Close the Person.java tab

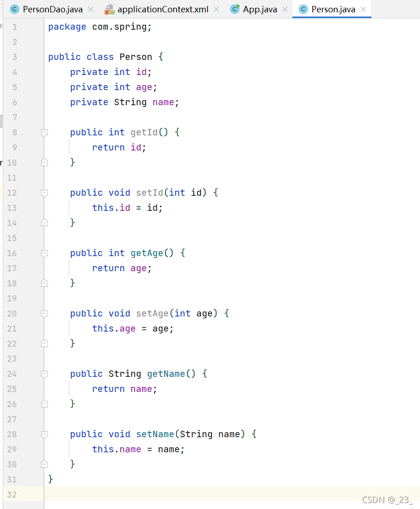(363, 10)
